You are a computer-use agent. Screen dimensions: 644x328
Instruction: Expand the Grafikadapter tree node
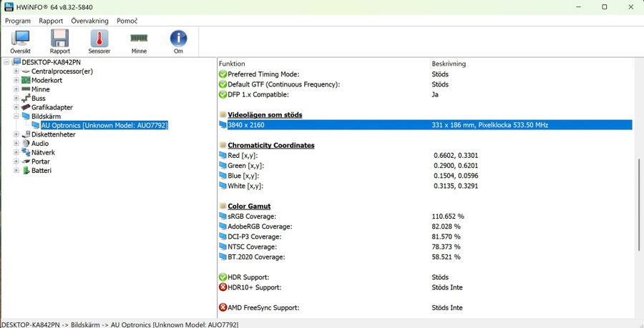click(x=16, y=107)
